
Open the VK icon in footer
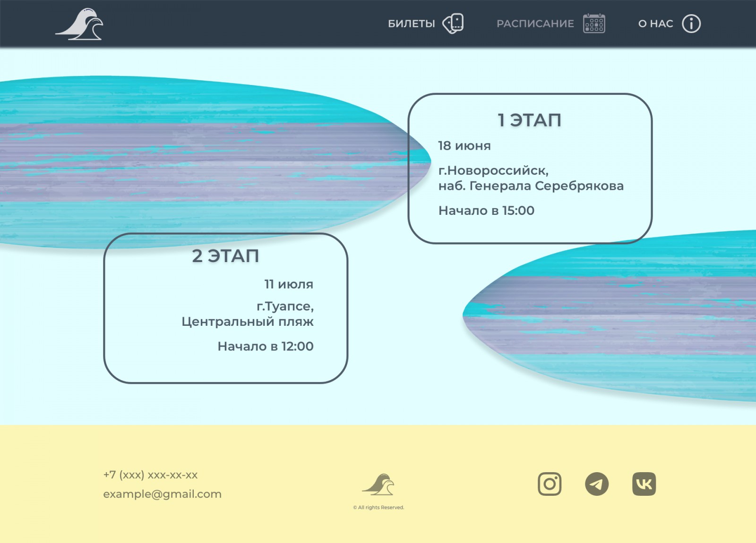point(644,484)
